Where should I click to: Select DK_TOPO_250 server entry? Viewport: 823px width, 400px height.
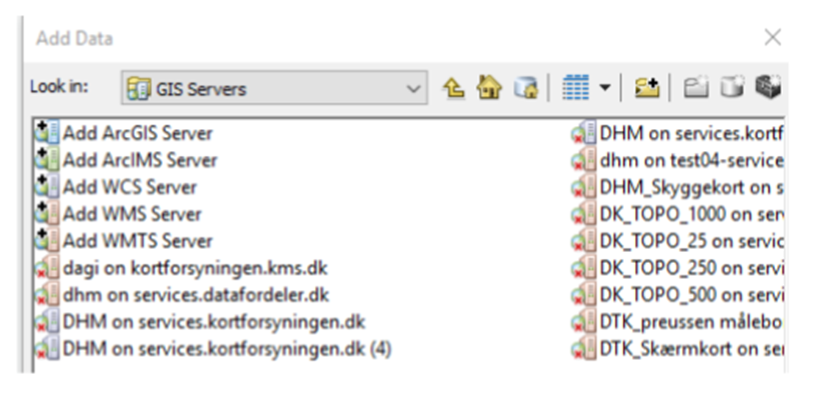click(x=677, y=268)
